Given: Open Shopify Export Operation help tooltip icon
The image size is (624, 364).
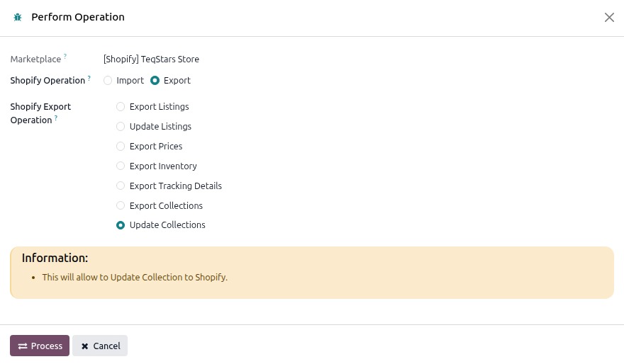Looking at the screenshot, I should [56, 118].
